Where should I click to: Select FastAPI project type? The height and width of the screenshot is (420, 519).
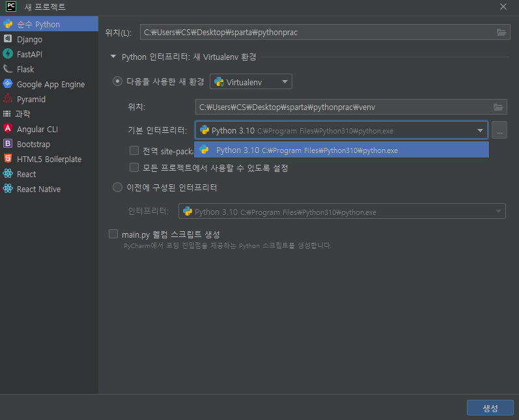(49, 54)
